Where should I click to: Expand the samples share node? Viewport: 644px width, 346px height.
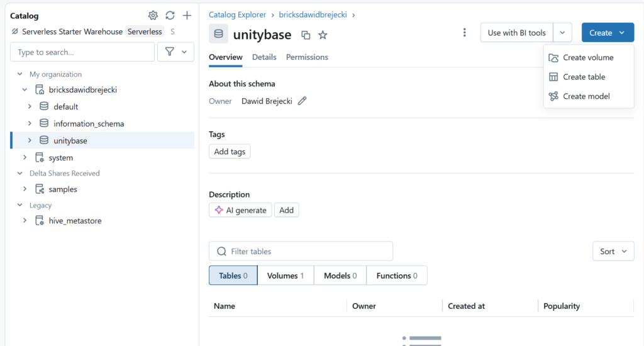point(25,189)
